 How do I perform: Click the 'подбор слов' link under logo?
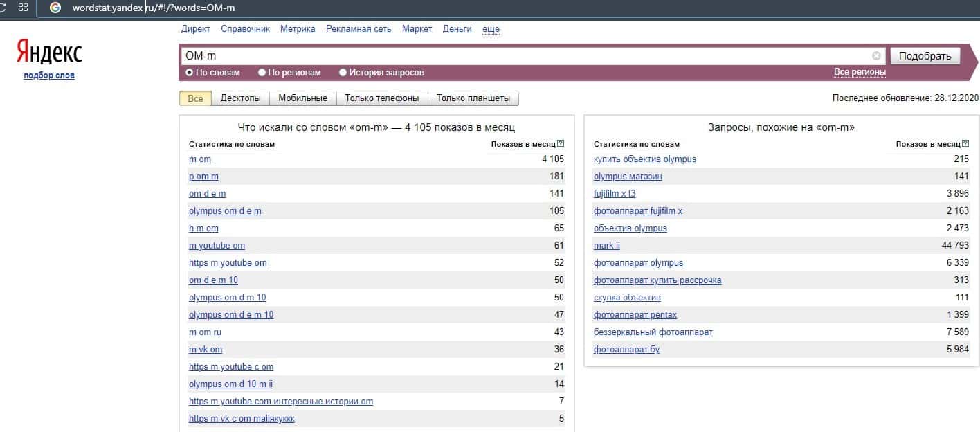click(x=49, y=75)
